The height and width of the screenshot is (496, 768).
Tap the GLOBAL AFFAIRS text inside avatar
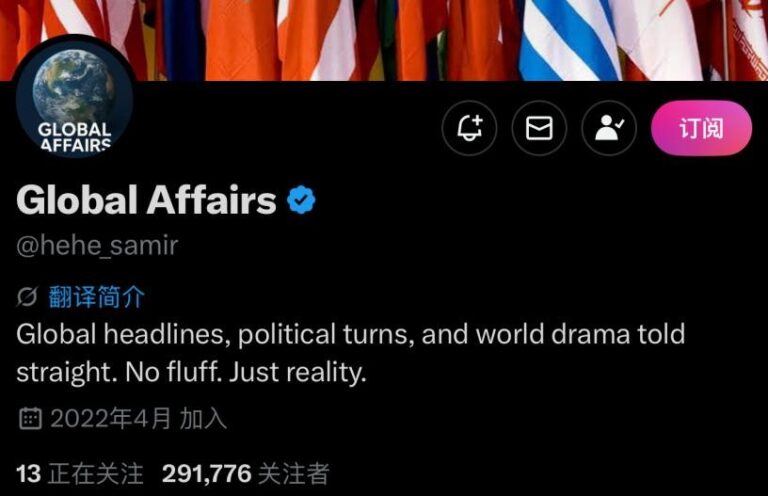[74, 137]
